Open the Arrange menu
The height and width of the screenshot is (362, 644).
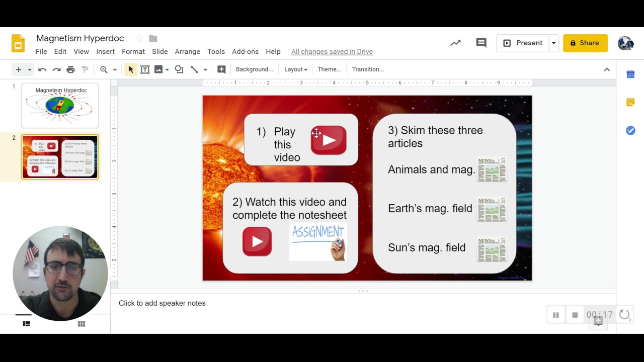[x=188, y=51]
